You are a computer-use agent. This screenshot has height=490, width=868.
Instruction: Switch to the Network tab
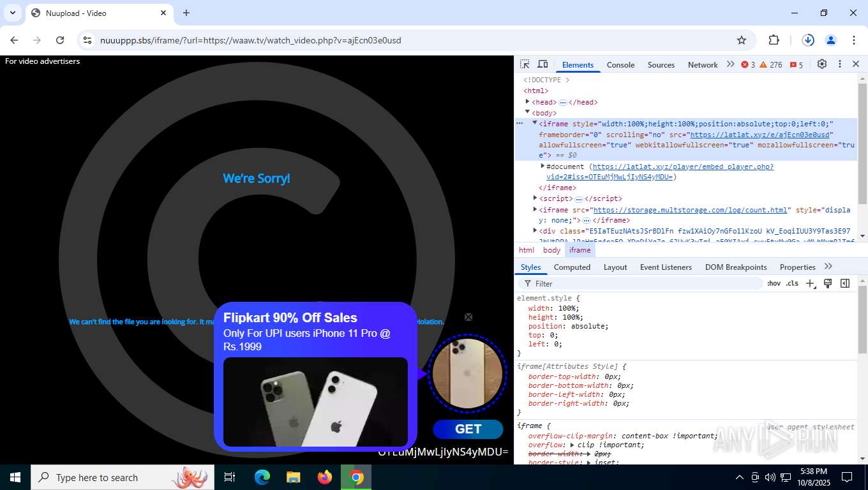(x=703, y=64)
